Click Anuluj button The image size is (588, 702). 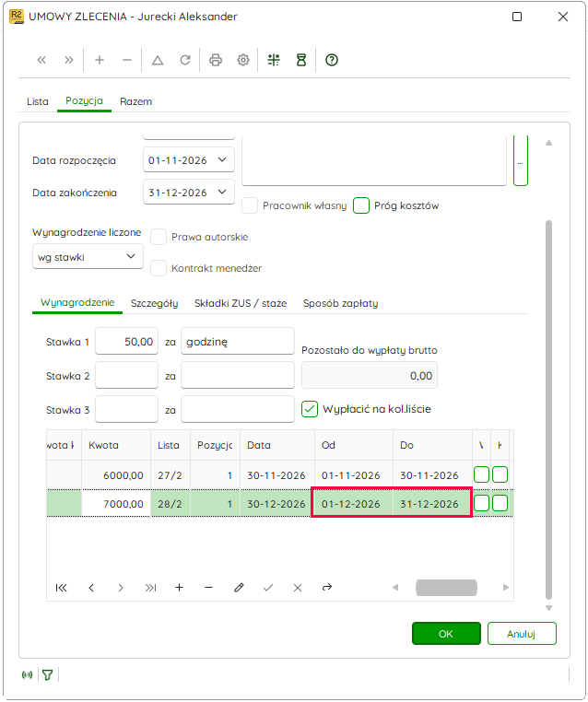click(x=522, y=634)
